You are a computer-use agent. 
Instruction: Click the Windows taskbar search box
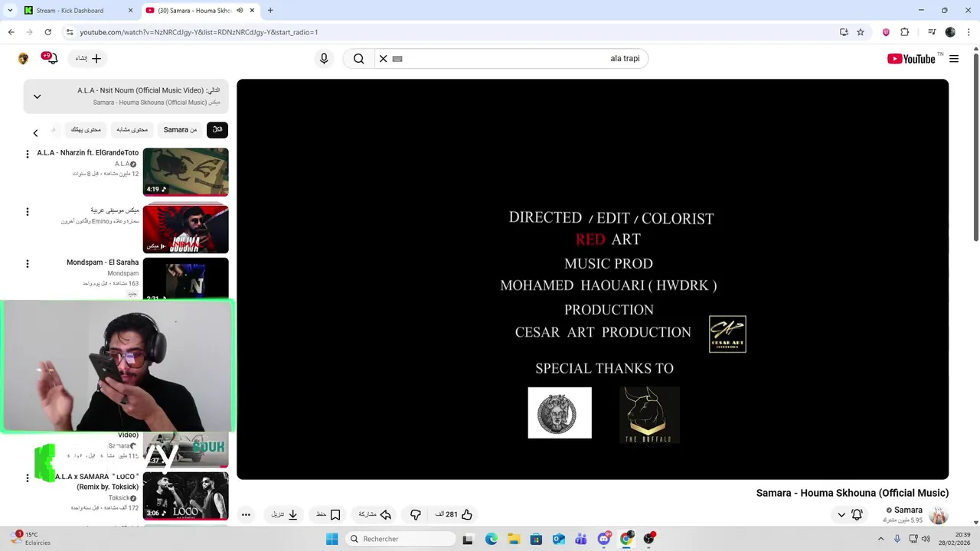click(400, 539)
